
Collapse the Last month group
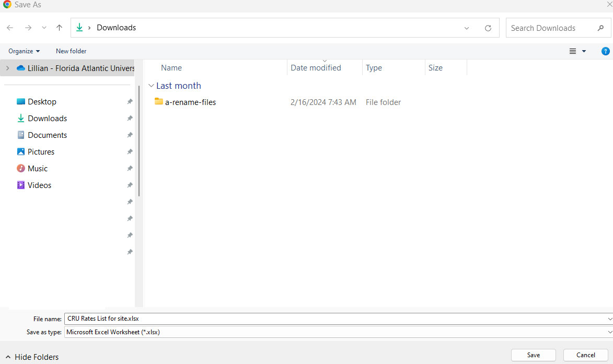pos(152,86)
